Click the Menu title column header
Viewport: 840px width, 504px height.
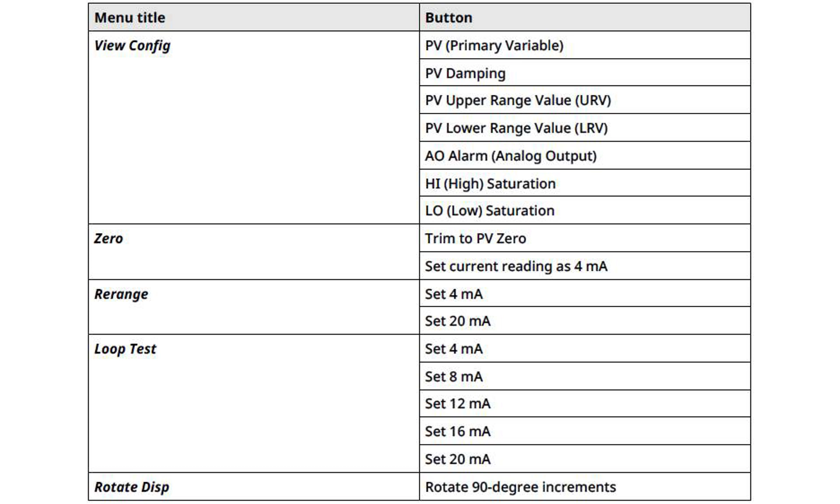pyautogui.click(x=254, y=17)
